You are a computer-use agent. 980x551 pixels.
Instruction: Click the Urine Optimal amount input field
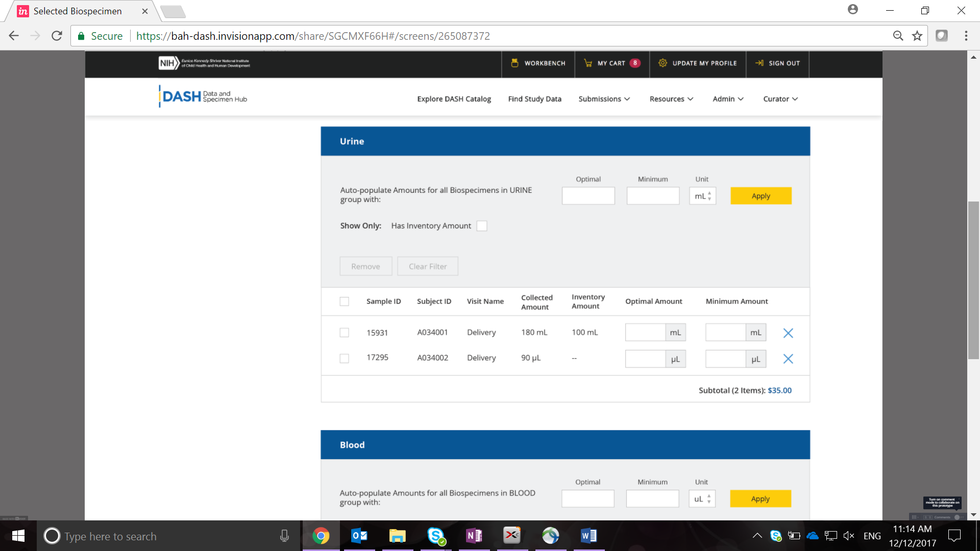(x=588, y=196)
